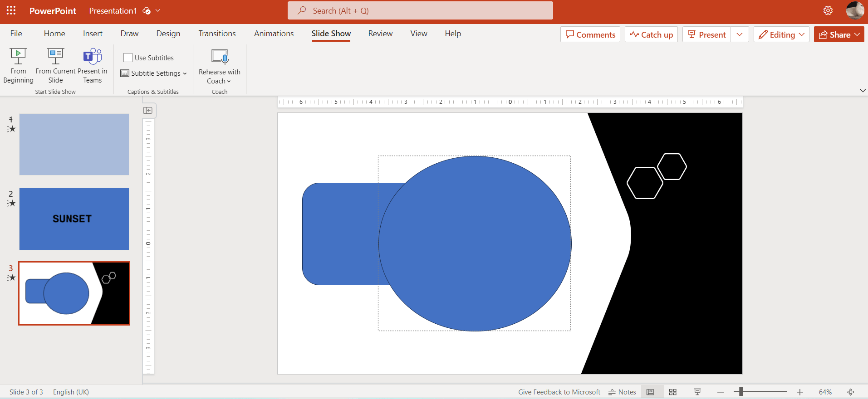
Task: Expand Subtitle Settings dropdown
Action: pyautogui.click(x=185, y=74)
